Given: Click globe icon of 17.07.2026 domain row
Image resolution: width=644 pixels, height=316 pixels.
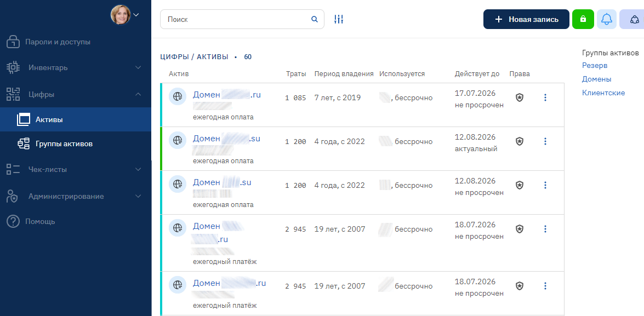Looking at the screenshot, I should [x=178, y=97].
